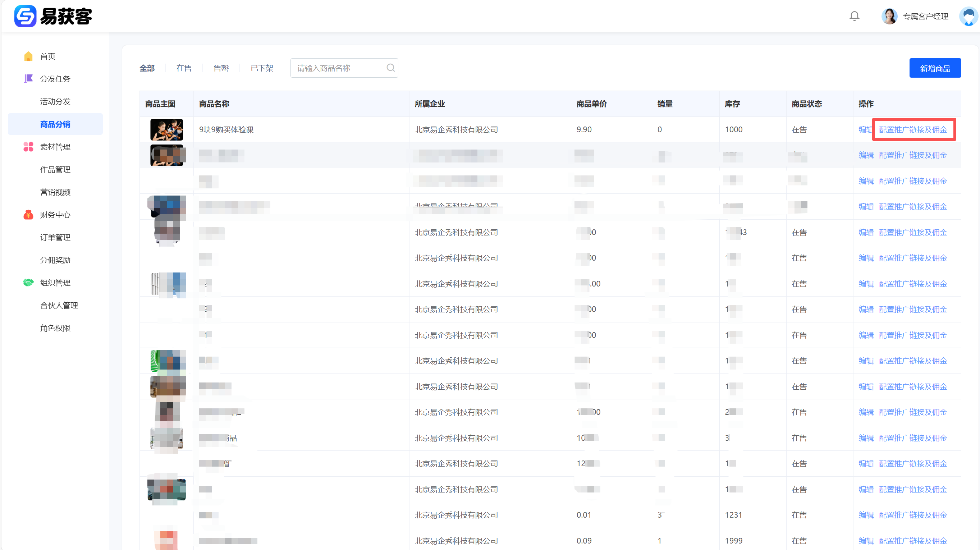The width and height of the screenshot is (980, 550).
Task: Click the 分发任务 flag icon
Action: 28,79
